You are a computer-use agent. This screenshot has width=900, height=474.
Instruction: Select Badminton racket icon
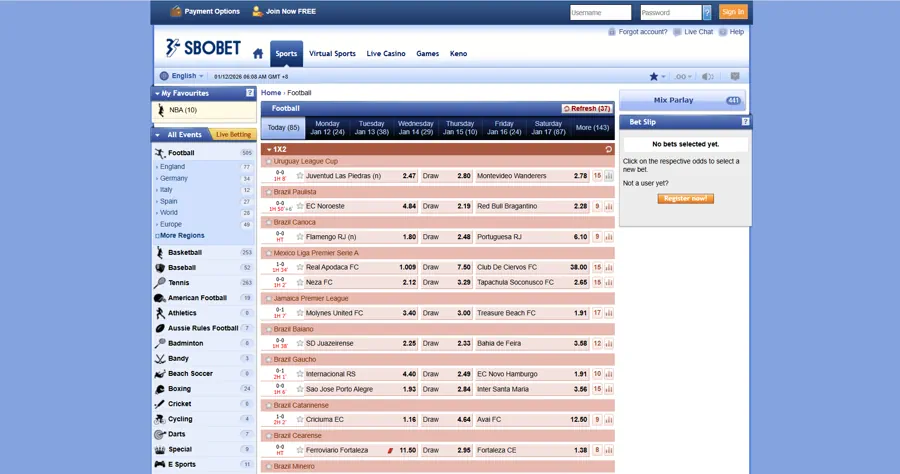160,343
